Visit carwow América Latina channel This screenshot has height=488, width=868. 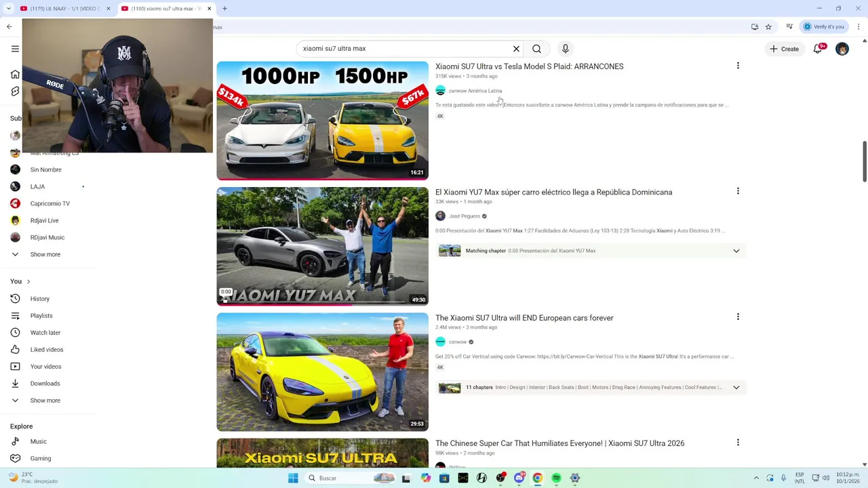point(475,91)
